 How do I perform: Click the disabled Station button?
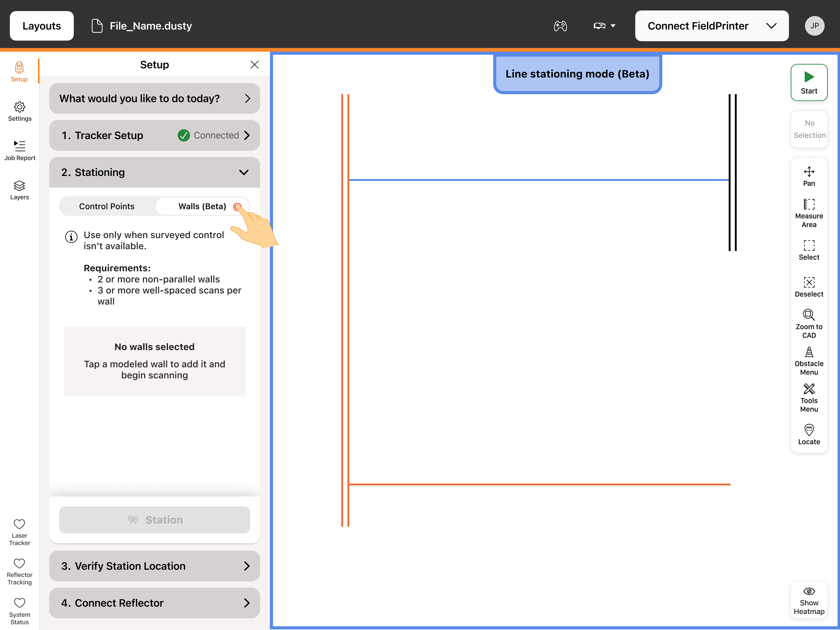155,520
